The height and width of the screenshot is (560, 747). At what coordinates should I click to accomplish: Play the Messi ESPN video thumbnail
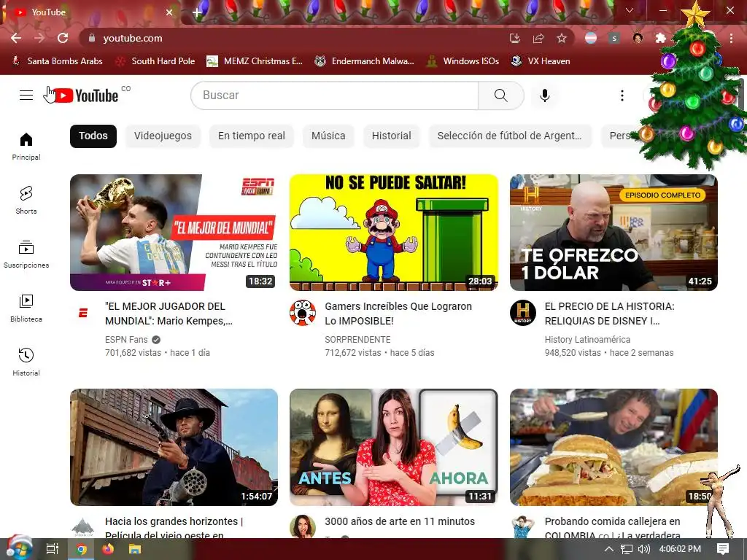(174, 233)
